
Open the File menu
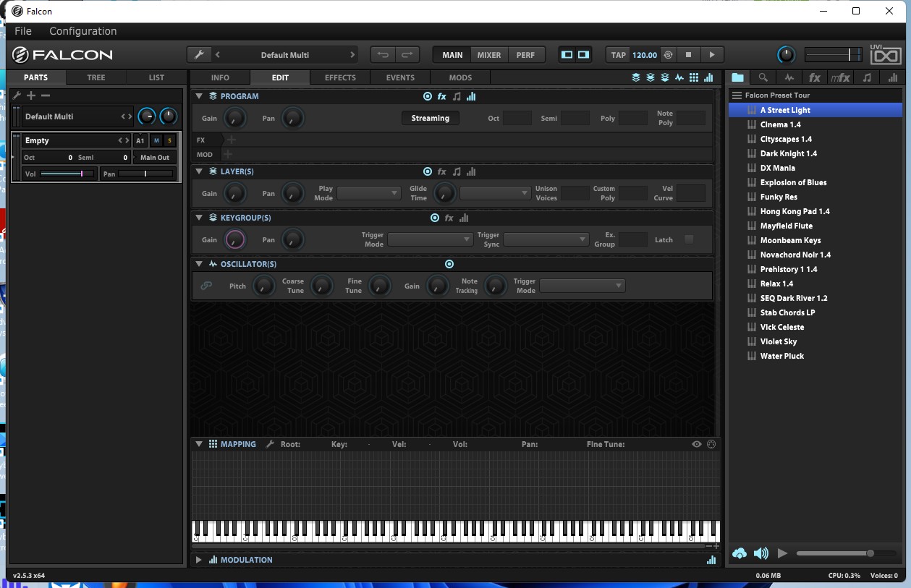(23, 31)
